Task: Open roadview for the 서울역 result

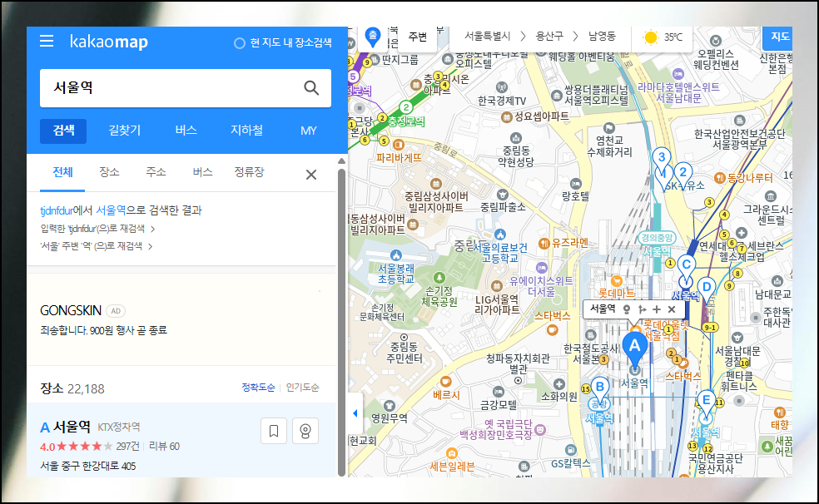Action: coord(305,431)
